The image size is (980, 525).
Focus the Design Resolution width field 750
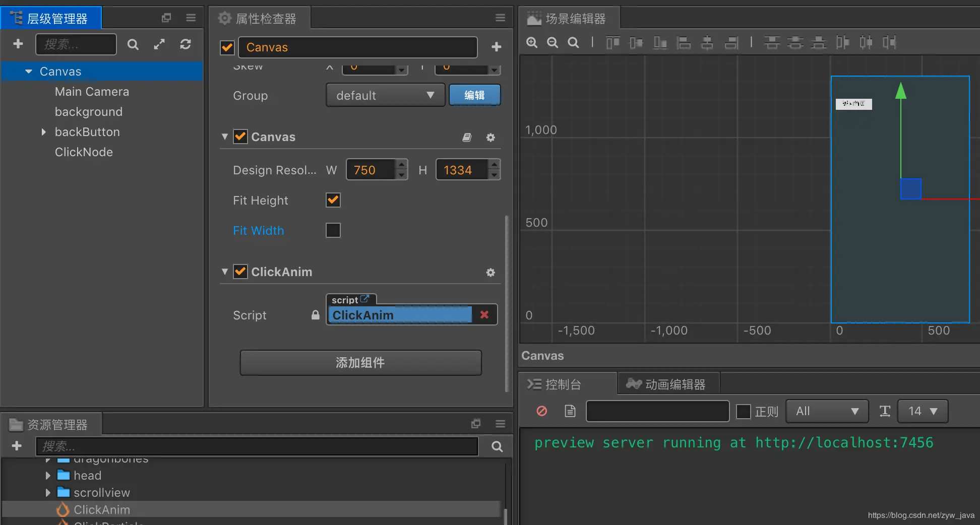371,170
